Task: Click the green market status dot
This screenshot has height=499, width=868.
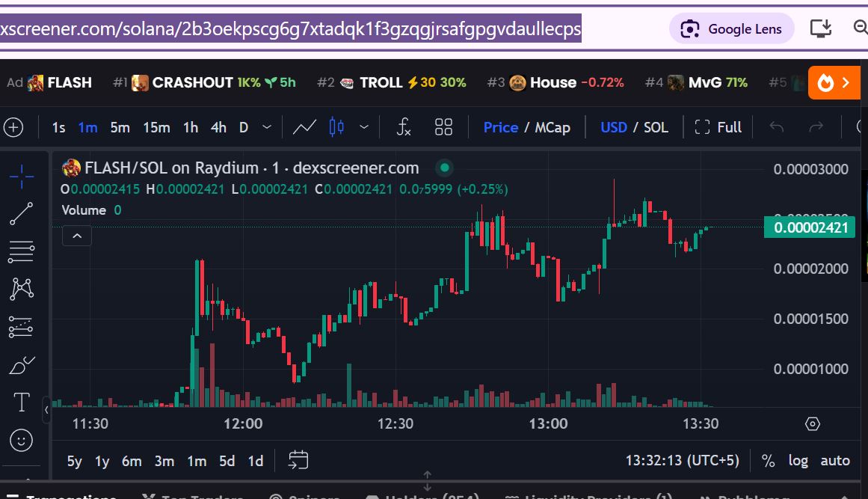Action: (x=444, y=168)
